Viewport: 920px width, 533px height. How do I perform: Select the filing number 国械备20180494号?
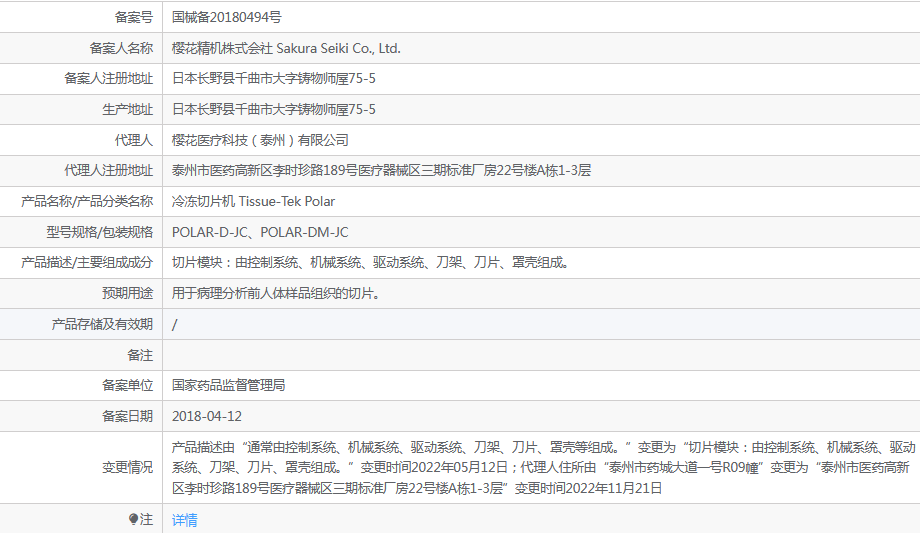pos(226,18)
